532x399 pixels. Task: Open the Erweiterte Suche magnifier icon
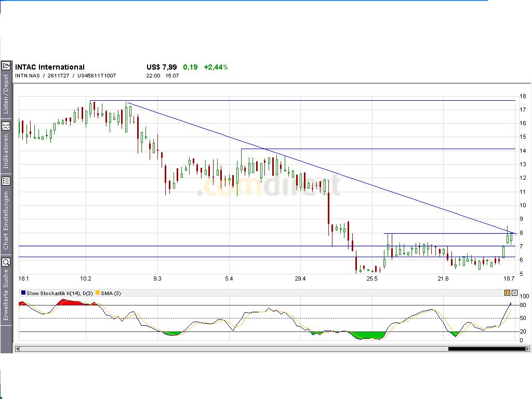(6, 262)
